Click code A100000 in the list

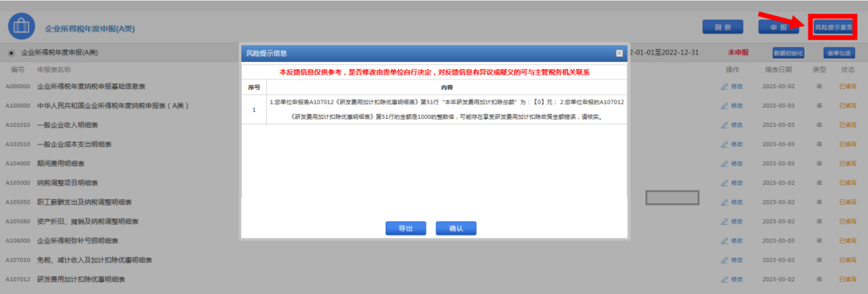(x=18, y=106)
